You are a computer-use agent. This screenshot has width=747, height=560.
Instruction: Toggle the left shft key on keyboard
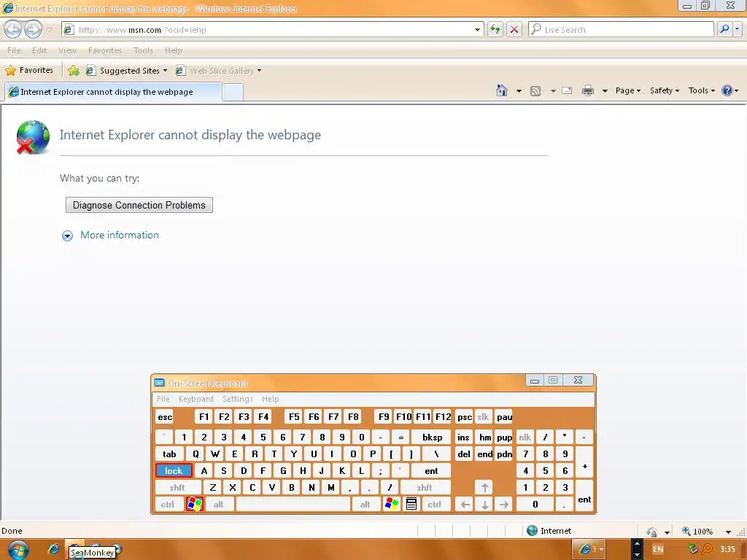coord(177,488)
